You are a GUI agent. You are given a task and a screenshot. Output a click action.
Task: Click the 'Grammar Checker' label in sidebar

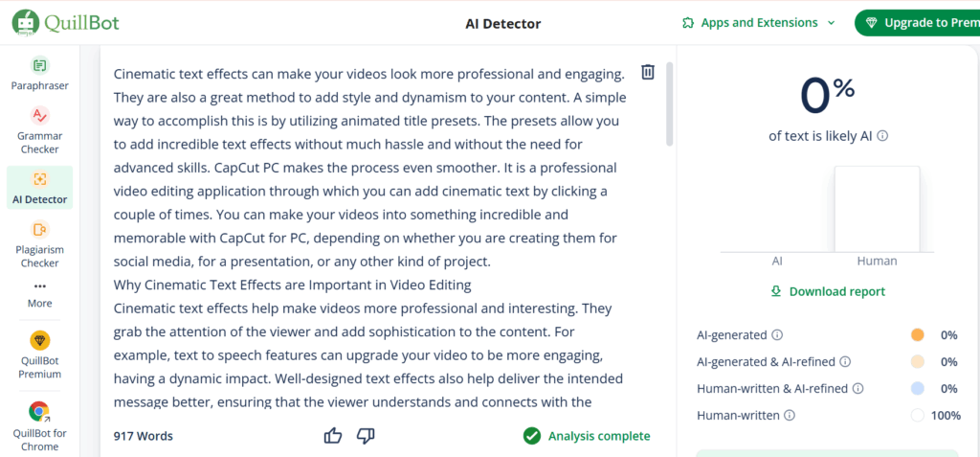tap(39, 143)
